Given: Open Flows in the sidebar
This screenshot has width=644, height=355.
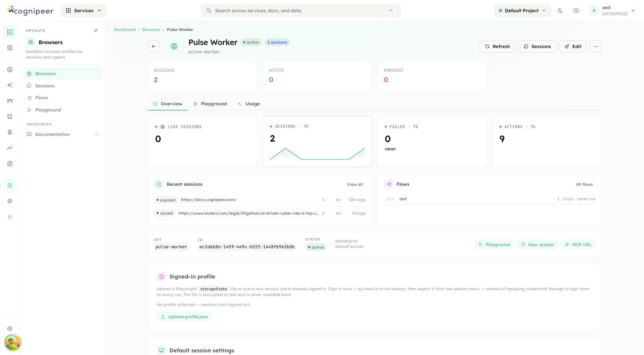Looking at the screenshot, I should (63, 97).
